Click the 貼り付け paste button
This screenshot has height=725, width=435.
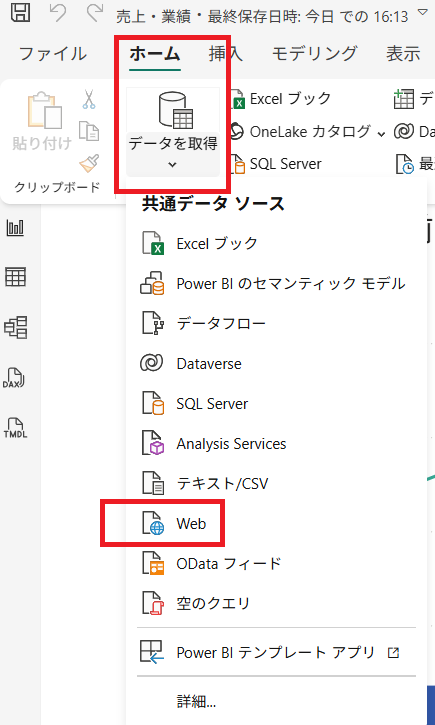pos(43,123)
